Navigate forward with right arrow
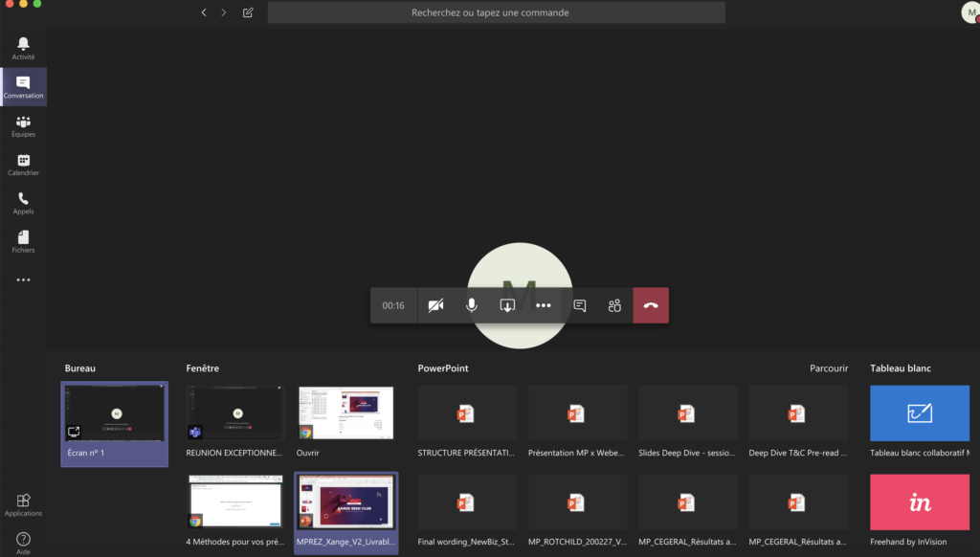 [224, 12]
